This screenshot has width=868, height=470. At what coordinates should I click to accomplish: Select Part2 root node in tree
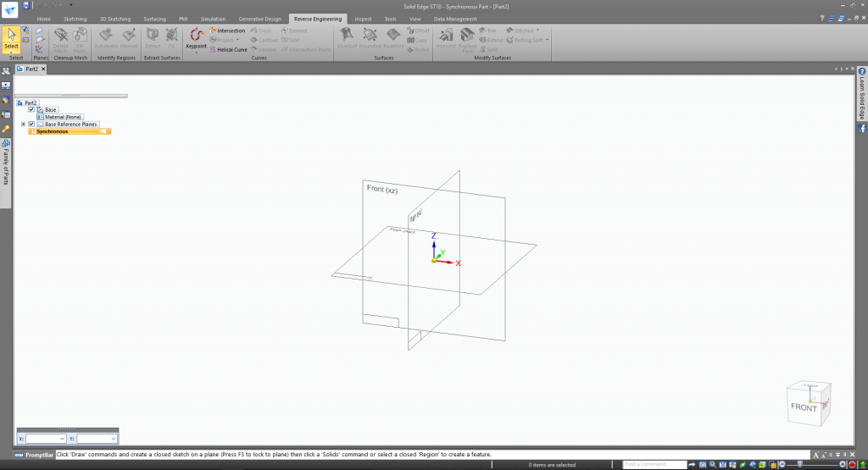coord(27,102)
